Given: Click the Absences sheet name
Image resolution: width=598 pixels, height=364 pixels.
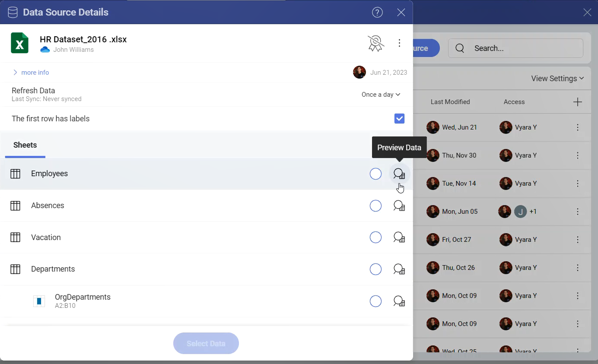Looking at the screenshot, I should [48, 206].
